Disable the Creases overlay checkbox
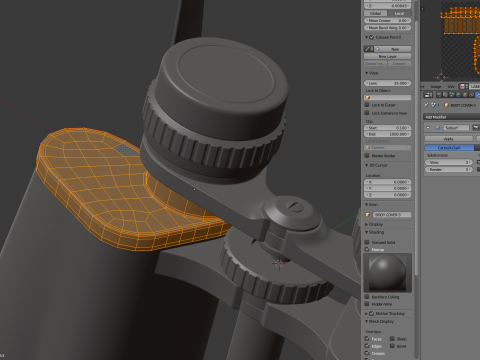The image size is (480, 360). coord(367,353)
